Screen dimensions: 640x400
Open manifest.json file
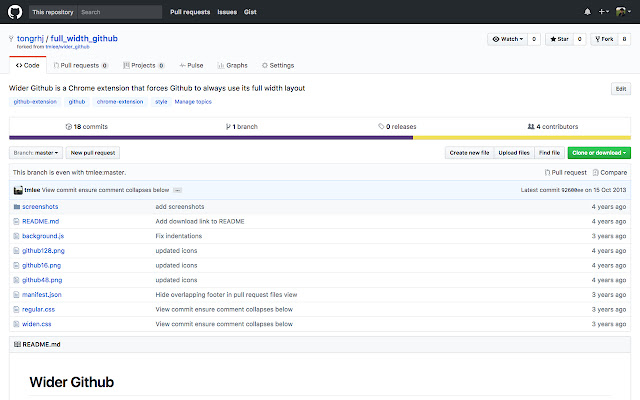(x=42, y=295)
